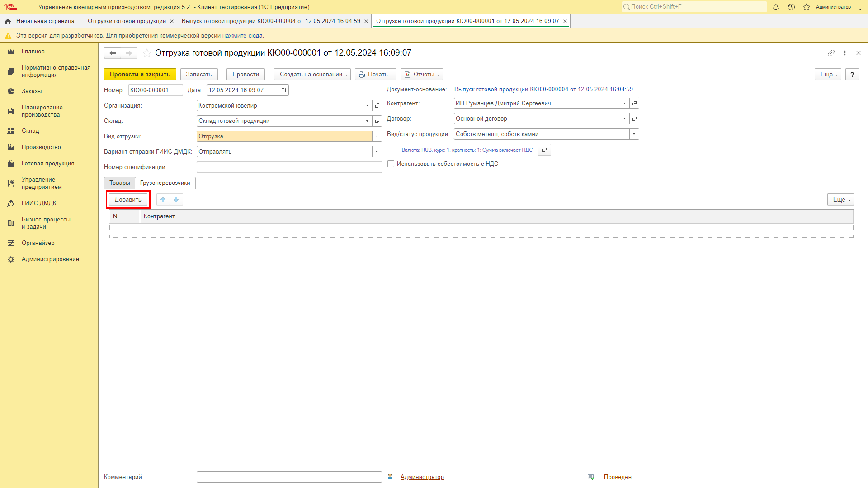Move row down with arrow icon
Image resolution: width=868 pixels, height=488 pixels.
pyautogui.click(x=176, y=200)
